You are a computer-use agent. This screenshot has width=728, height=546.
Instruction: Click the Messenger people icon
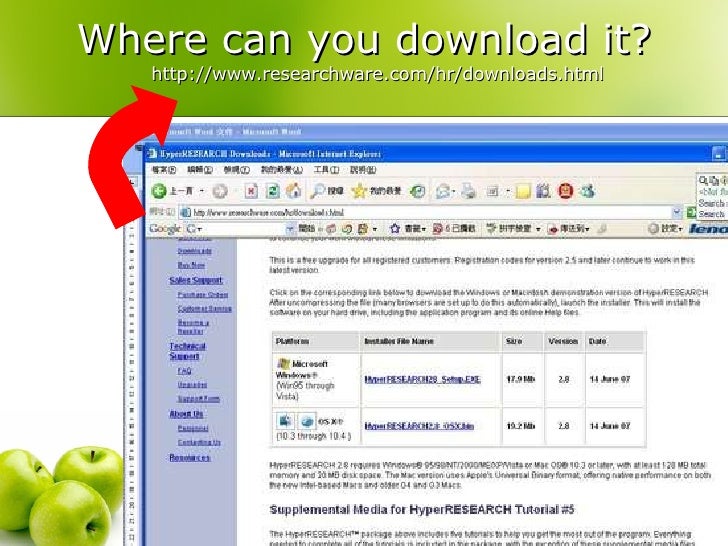[587, 191]
